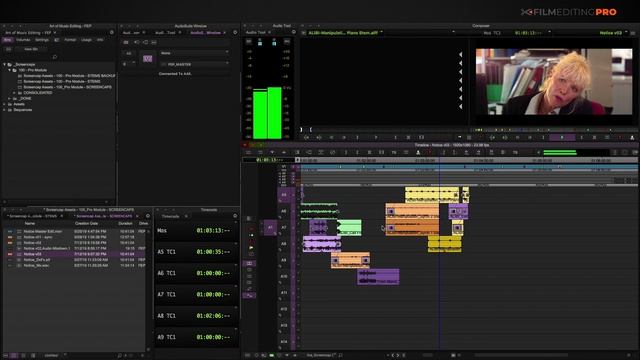Image resolution: width=640 pixels, height=360 pixels.
Task: Click the record monitor video frame
Action: [x=553, y=82]
